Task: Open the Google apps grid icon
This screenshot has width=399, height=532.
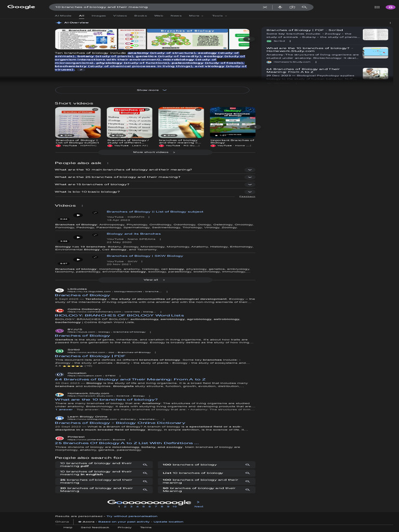Action: (377, 7)
